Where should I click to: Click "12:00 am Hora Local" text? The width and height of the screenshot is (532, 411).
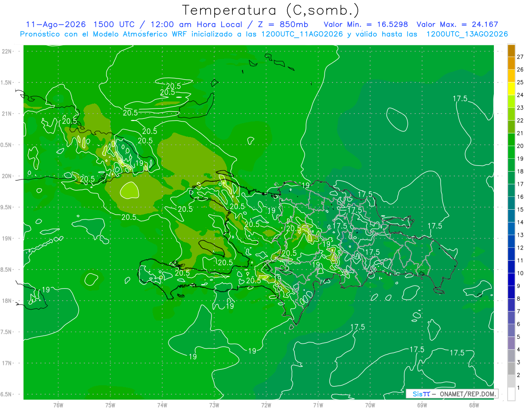point(197,24)
